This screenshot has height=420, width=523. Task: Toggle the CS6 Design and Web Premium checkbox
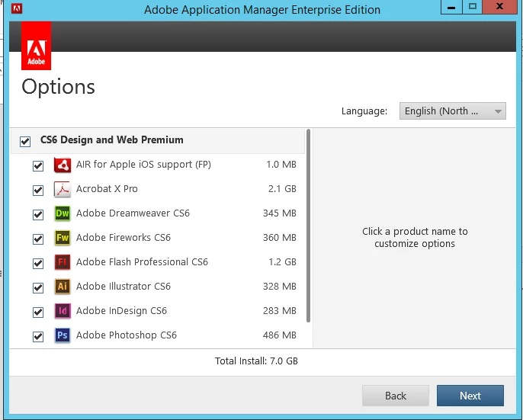[x=25, y=141]
